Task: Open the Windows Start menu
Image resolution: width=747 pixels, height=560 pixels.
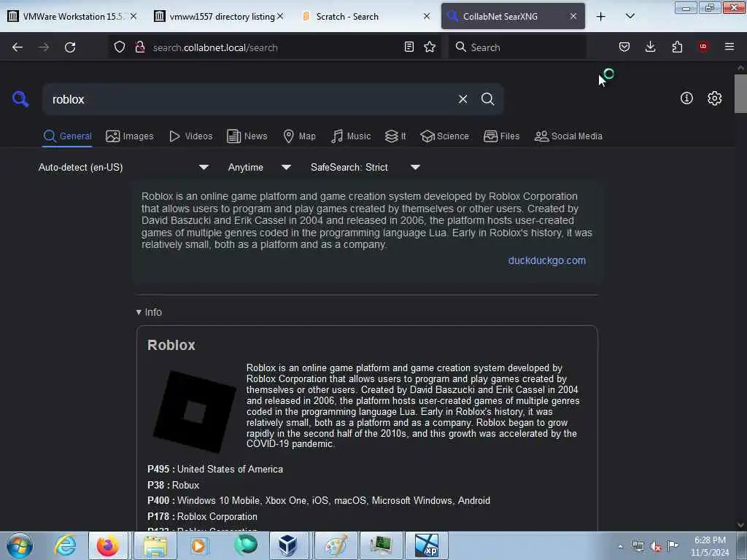Action: tap(20, 545)
